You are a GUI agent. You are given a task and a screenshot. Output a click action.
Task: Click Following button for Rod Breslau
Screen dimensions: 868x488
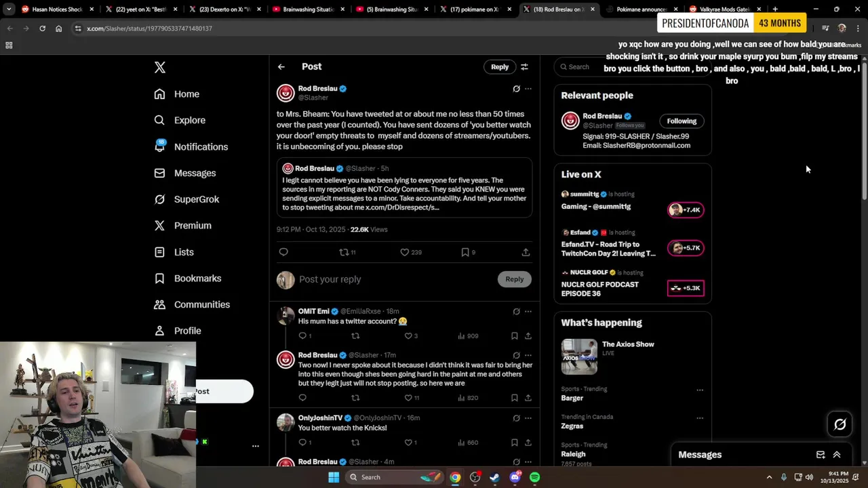tap(682, 121)
